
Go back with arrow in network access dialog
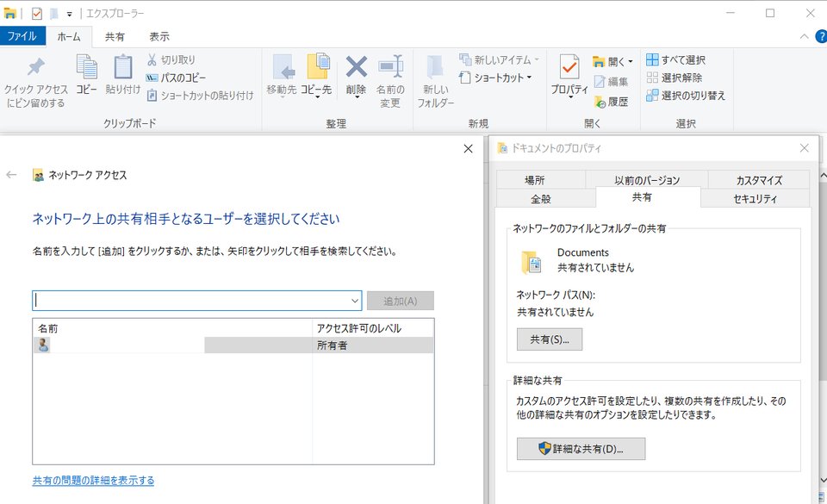[x=11, y=175]
